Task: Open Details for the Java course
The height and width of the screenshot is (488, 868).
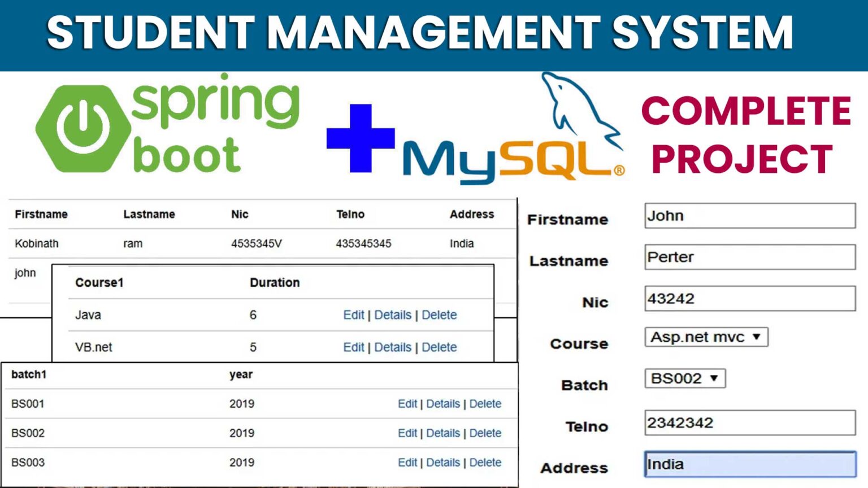Action: coord(393,315)
